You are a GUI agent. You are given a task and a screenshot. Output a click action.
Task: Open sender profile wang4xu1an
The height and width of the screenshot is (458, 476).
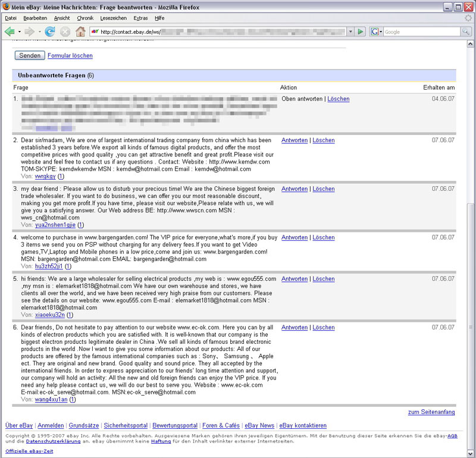coord(51,400)
